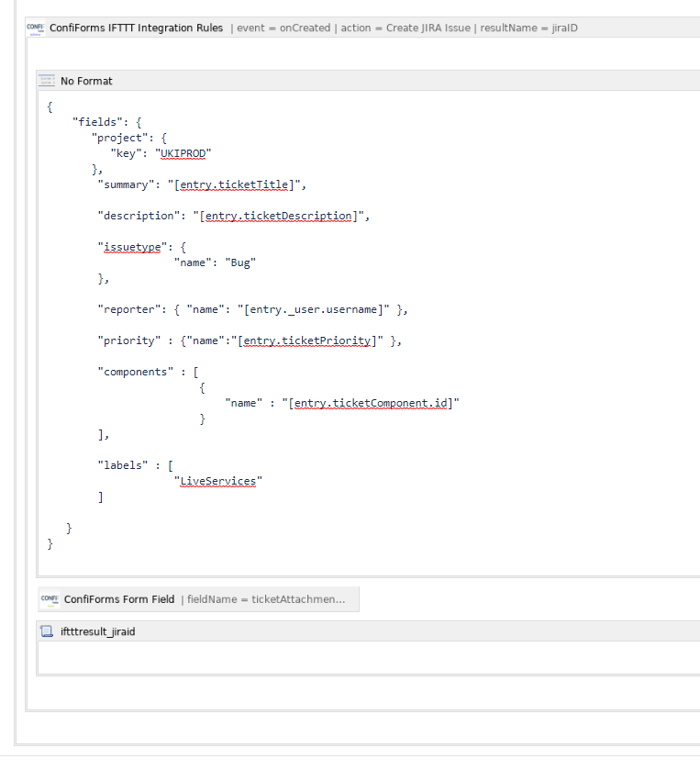Click the resultName = jiraID parameter

tap(528, 28)
